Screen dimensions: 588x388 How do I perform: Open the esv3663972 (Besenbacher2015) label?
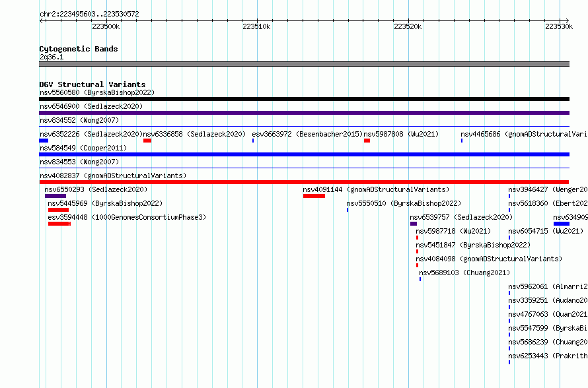point(307,134)
